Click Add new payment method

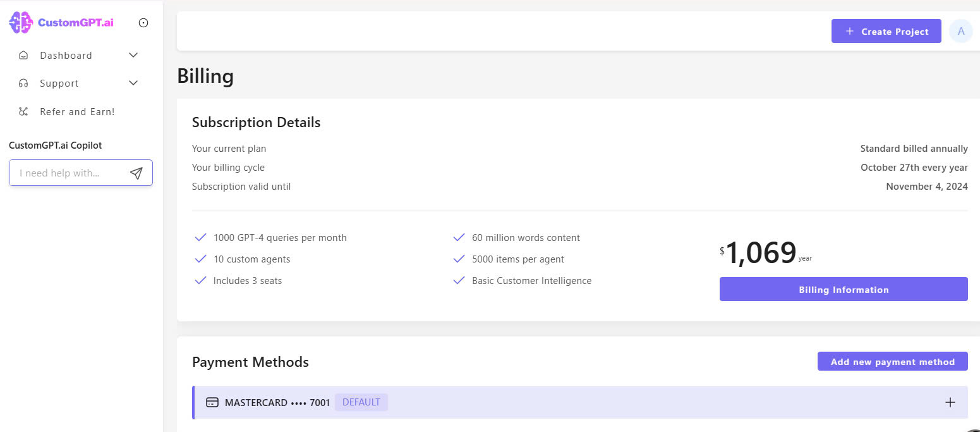[892, 362]
